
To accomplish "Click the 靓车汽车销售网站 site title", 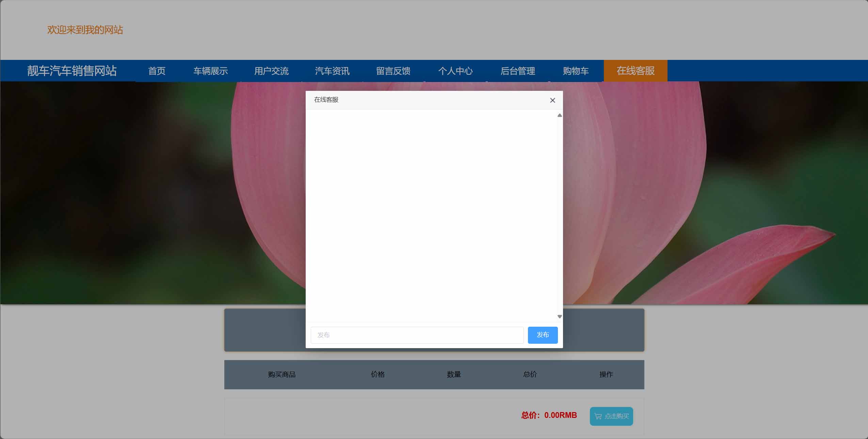I will point(72,71).
